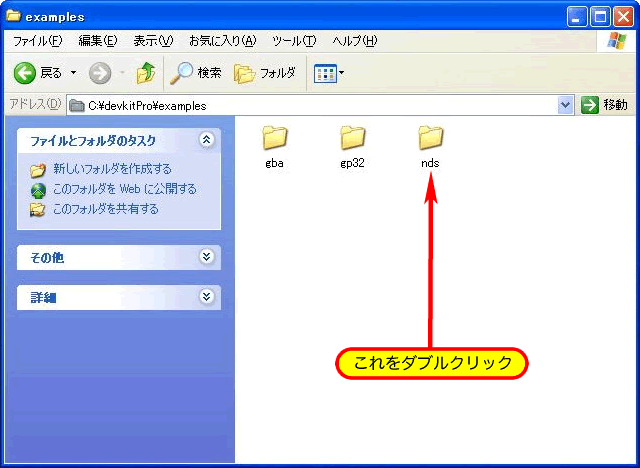Click the gba folder name label
The image size is (640, 468).
coord(274,163)
